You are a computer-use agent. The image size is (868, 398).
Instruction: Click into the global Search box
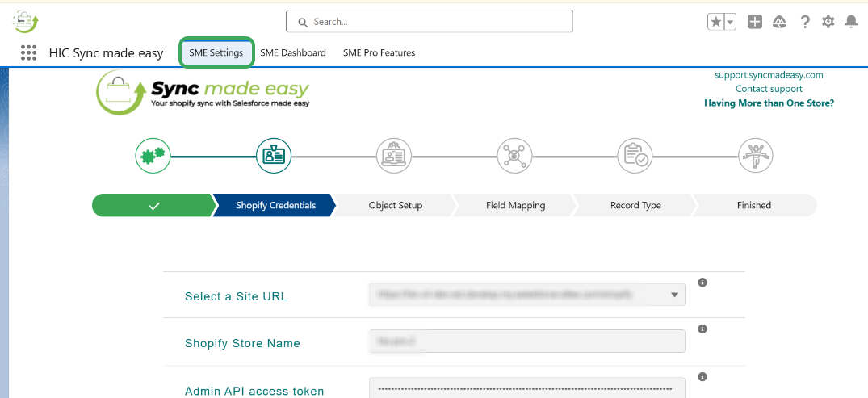429,22
